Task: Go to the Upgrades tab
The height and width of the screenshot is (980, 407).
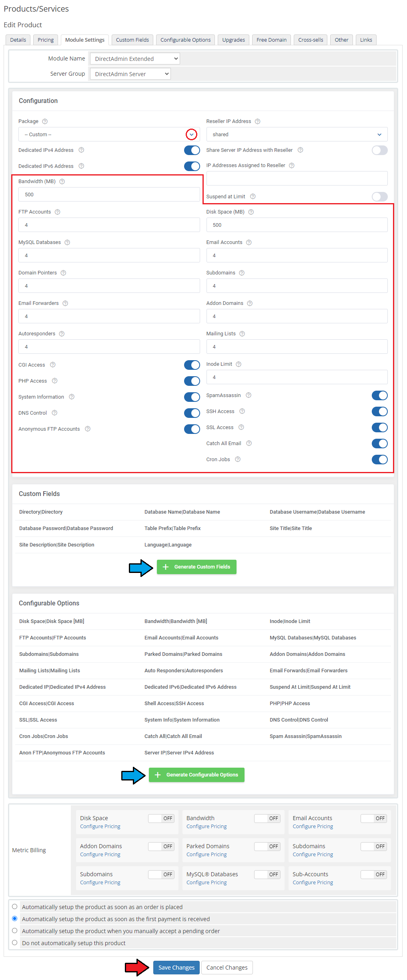Action: point(234,40)
